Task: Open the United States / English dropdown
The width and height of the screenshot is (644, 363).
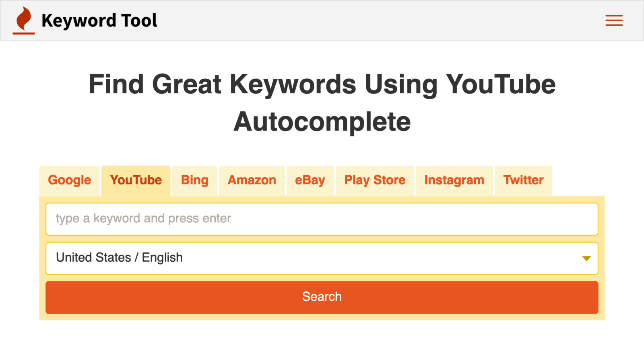Action: (314, 258)
